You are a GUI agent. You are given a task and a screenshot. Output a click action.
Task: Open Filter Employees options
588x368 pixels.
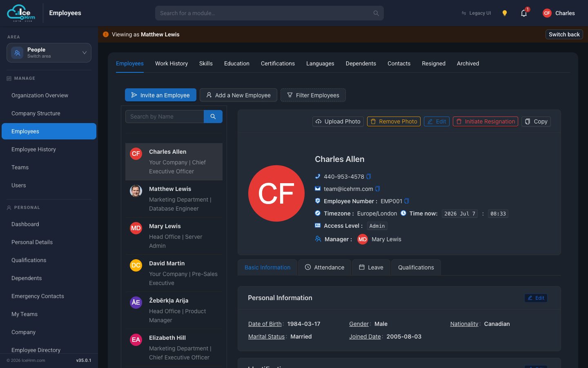point(313,95)
